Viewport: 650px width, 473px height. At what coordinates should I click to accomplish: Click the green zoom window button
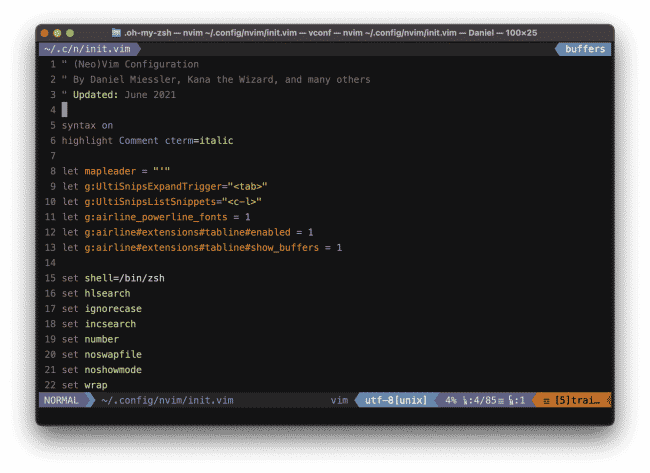[70, 33]
